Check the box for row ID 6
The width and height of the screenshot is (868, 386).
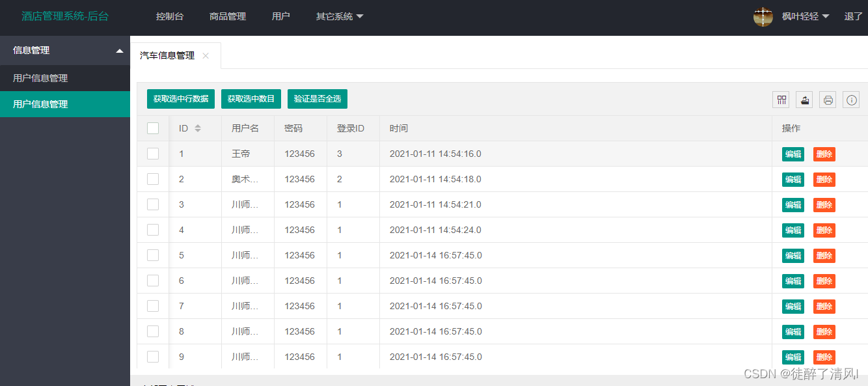pyautogui.click(x=153, y=281)
